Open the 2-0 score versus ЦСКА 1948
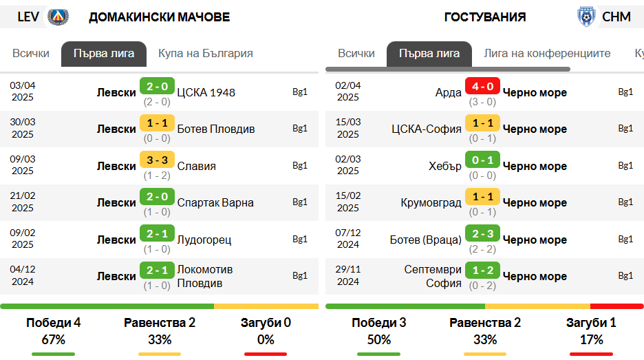 tap(158, 86)
